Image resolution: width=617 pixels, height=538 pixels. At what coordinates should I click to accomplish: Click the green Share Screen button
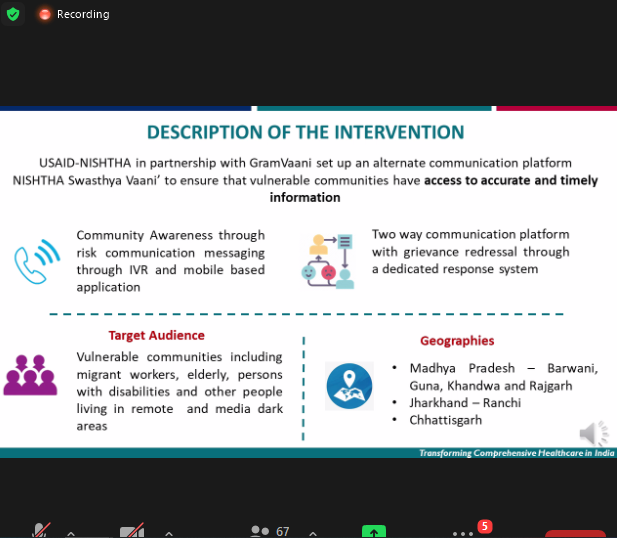374,532
